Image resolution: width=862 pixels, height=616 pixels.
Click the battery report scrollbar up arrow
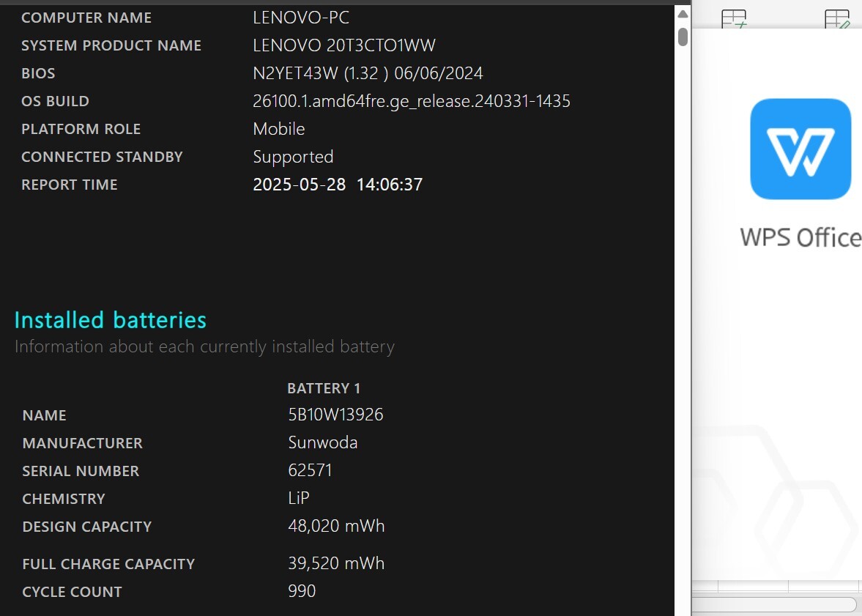pyautogui.click(x=683, y=15)
